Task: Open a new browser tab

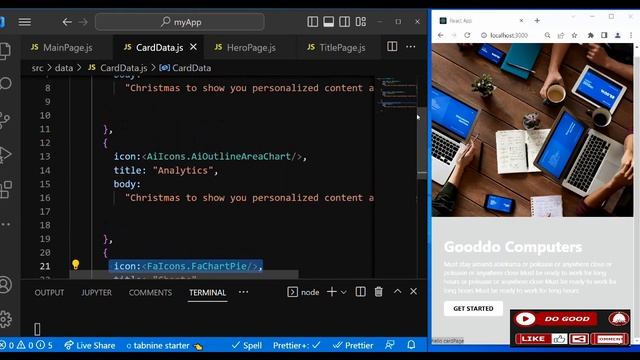Action: [x=537, y=20]
